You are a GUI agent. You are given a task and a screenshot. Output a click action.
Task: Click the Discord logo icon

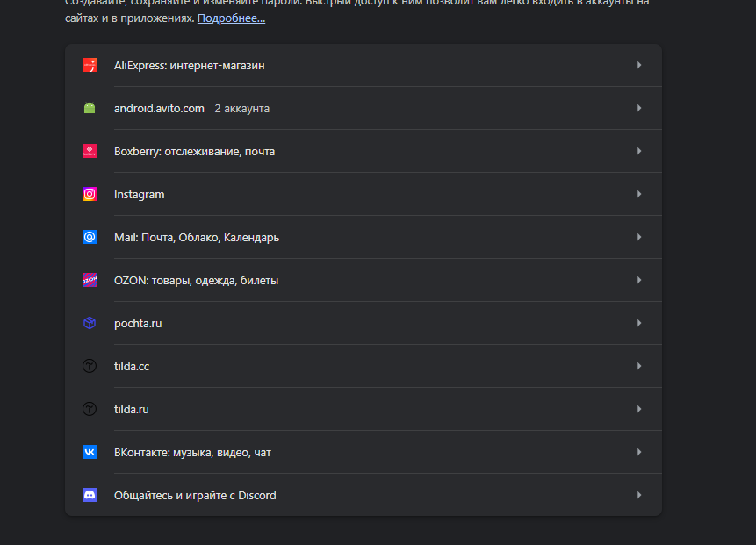tap(90, 495)
